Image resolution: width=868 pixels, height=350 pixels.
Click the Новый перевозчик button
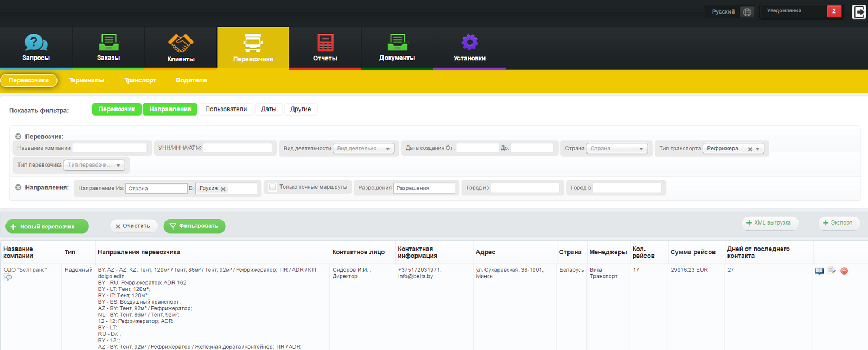pos(47,227)
